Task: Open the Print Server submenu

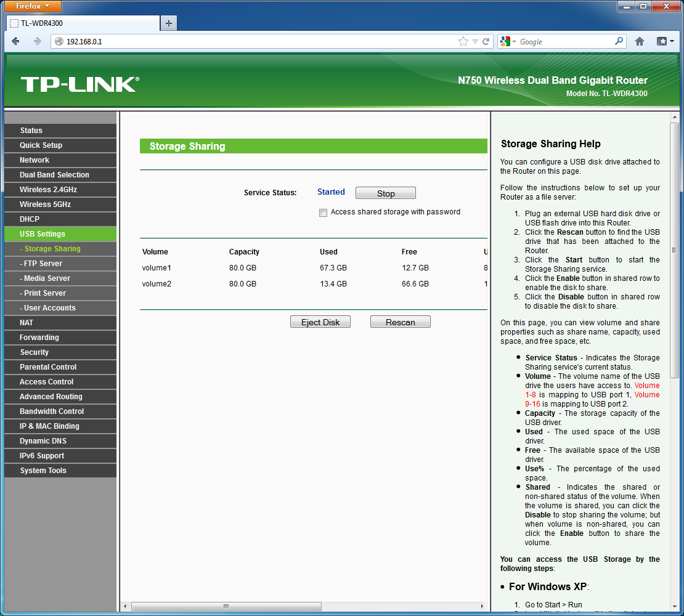Action: click(60, 293)
